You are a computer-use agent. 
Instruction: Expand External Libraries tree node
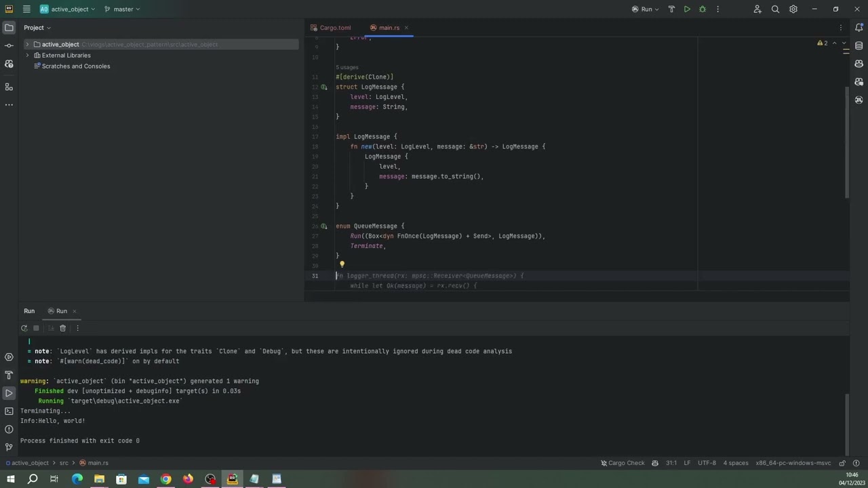point(27,56)
